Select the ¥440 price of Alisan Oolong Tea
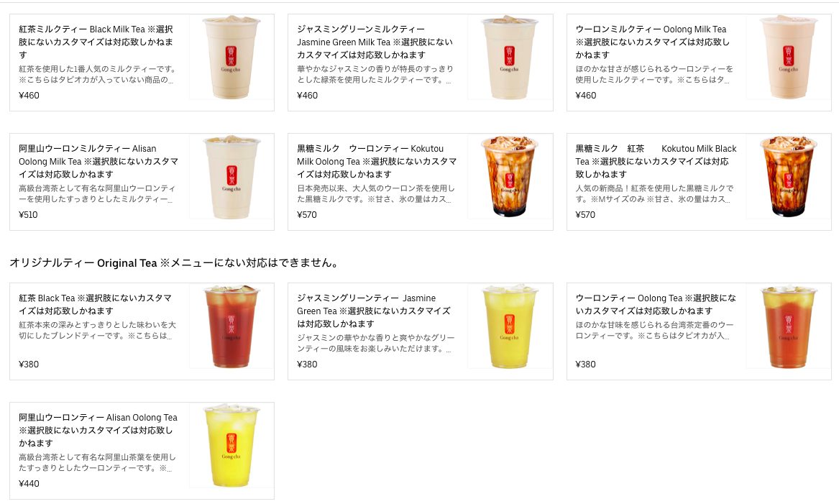The height and width of the screenshot is (504, 839). tap(29, 483)
